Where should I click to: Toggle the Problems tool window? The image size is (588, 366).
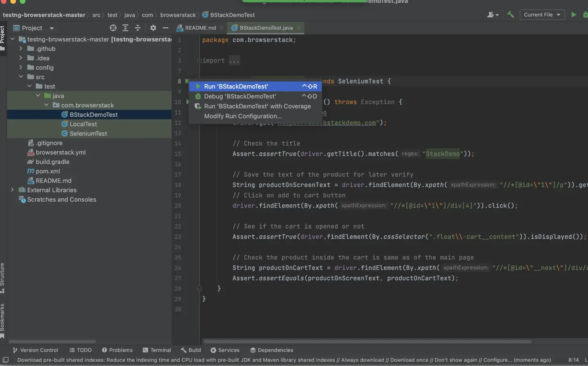coord(117,350)
